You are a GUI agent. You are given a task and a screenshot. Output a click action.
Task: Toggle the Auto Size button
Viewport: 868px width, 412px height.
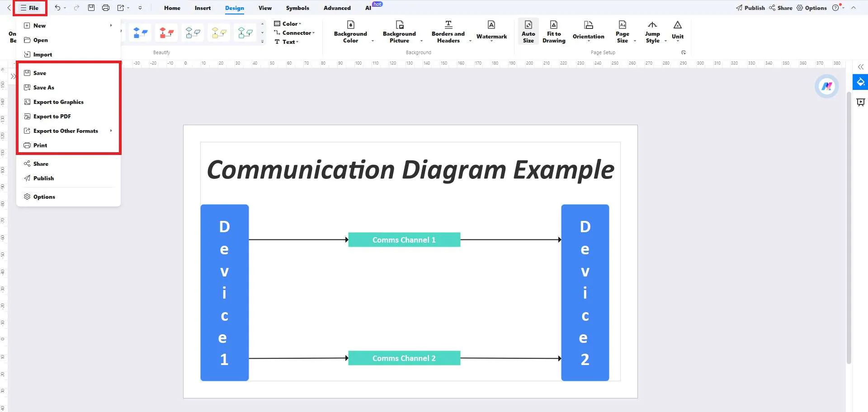coord(528,32)
